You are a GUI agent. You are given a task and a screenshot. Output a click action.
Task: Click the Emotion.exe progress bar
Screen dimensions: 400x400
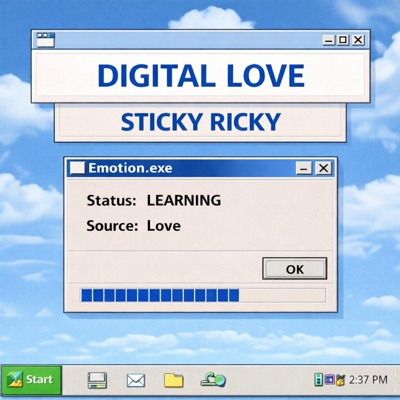(203, 295)
